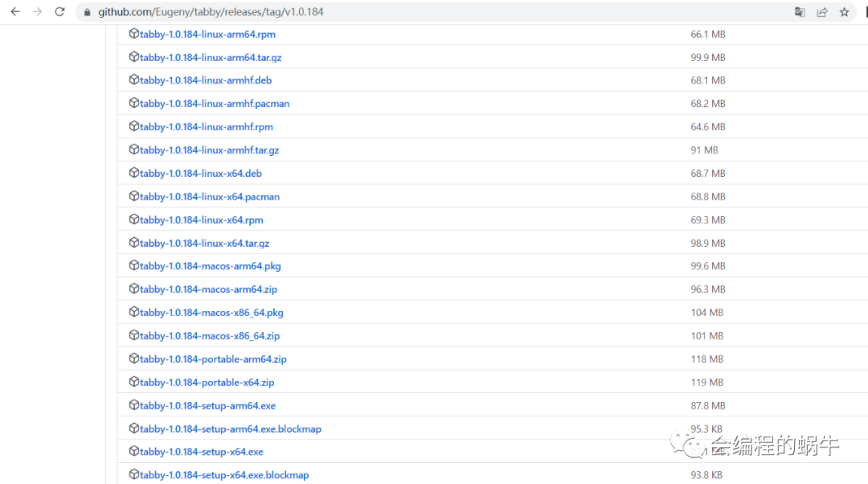Download tabby-1.0.184-setup-x64.exe
The width and height of the screenshot is (868, 484).
click(202, 452)
